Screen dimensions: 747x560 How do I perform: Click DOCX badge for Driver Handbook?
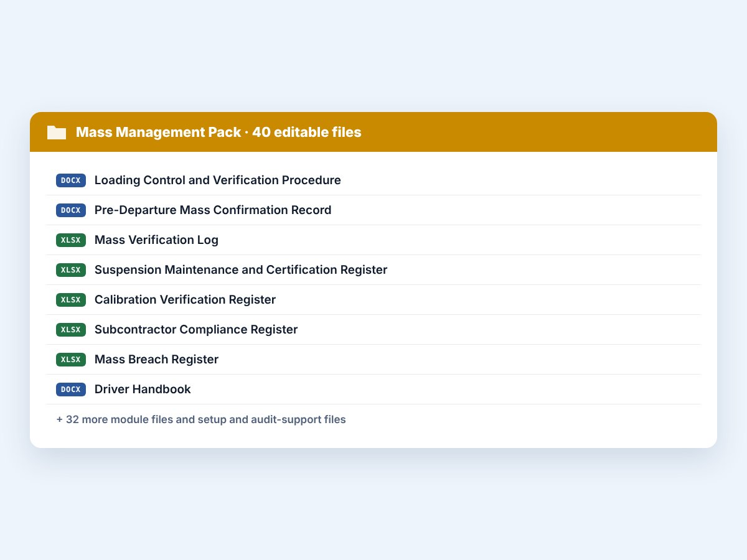pyautogui.click(x=71, y=390)
